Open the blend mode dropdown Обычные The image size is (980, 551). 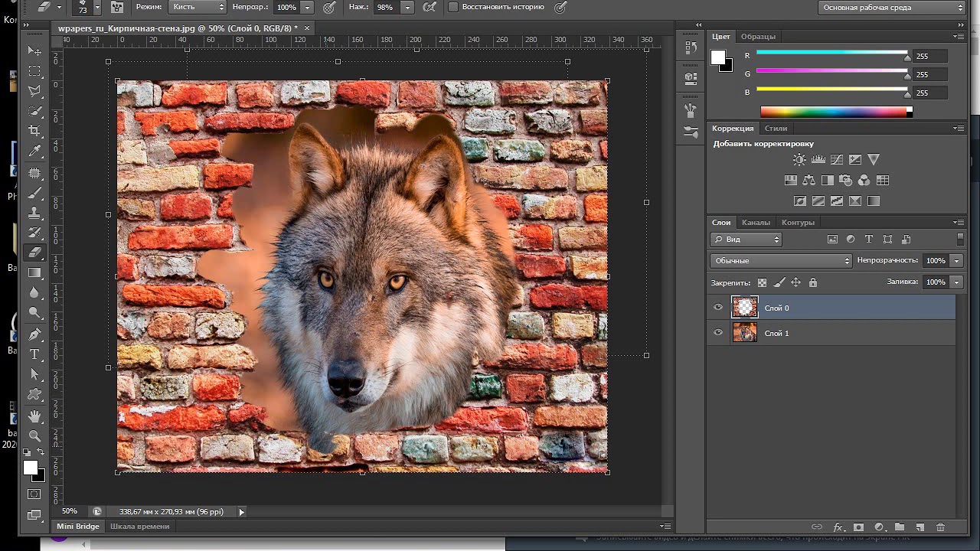(x=781, y=261)
